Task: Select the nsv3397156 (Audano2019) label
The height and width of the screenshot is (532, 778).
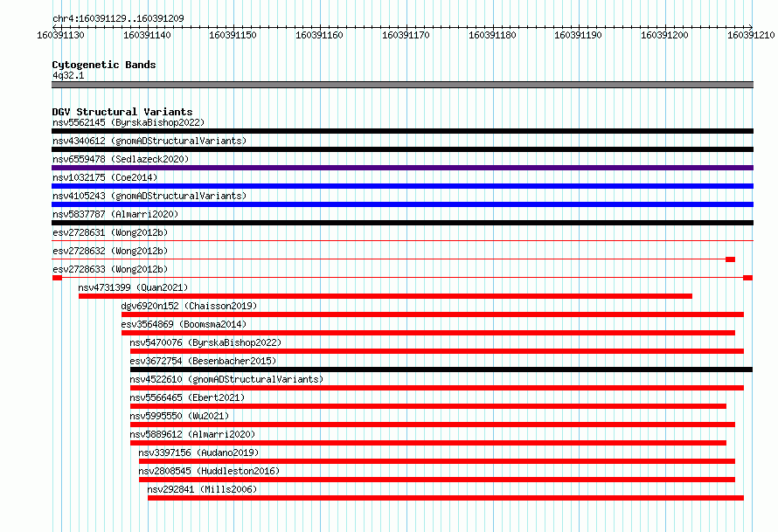Action: point(198,453)
